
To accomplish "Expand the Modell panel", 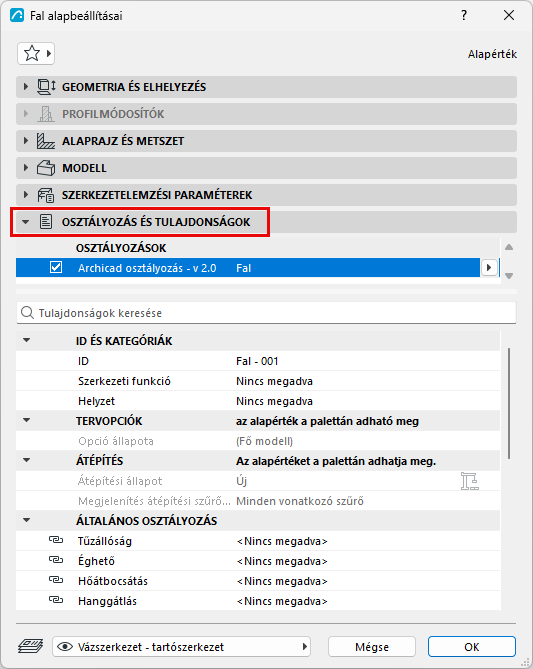I will (26, 168).
